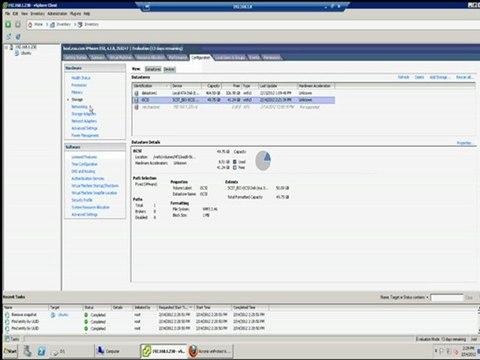480x360 pixels.
Task: Click the Ubuntu target VM icon in tasks
Action: click(53, 315)
